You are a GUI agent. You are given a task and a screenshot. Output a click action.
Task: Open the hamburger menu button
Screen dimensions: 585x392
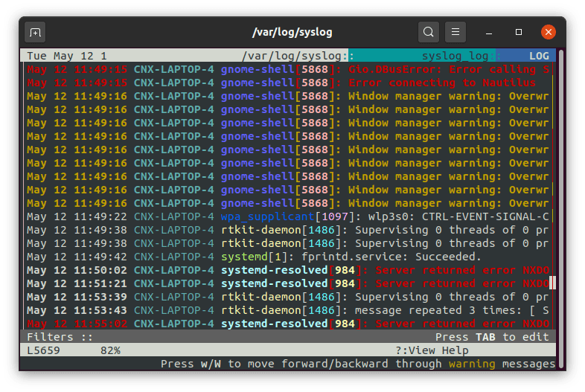(x=455, y=32)
